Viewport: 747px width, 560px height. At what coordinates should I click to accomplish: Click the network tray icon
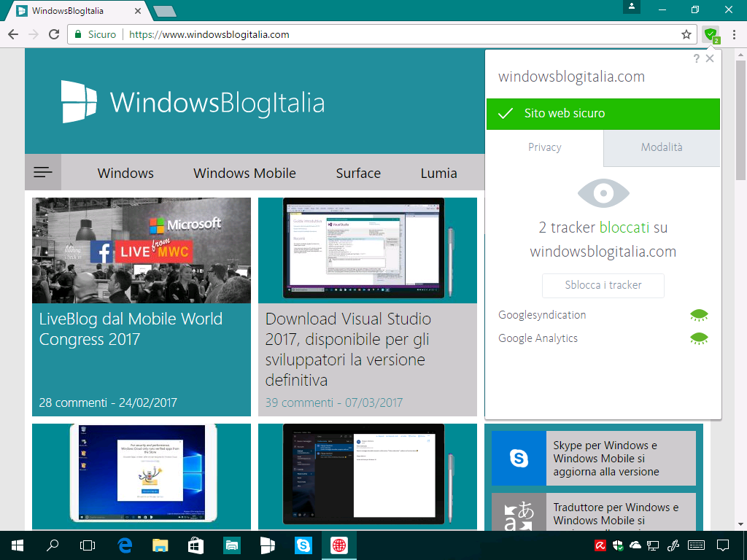tap(653, 545)
